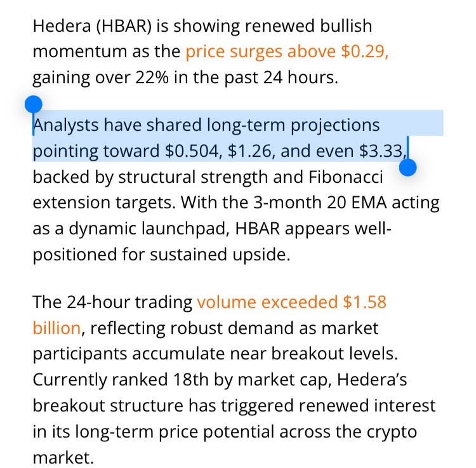This screenshot has height=468, width=476.
Task: Click the phrase 'sustained upside'
Action: tap(220, 255)
